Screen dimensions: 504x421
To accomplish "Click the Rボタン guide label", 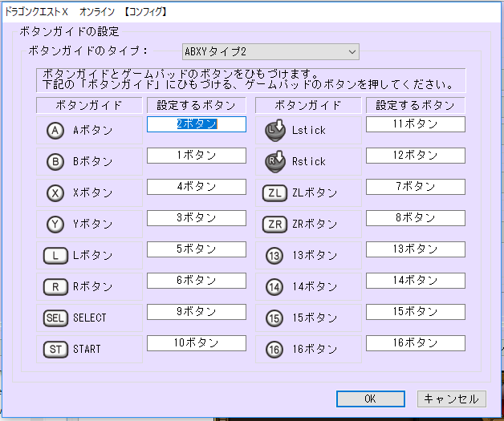I will [92, 287].
